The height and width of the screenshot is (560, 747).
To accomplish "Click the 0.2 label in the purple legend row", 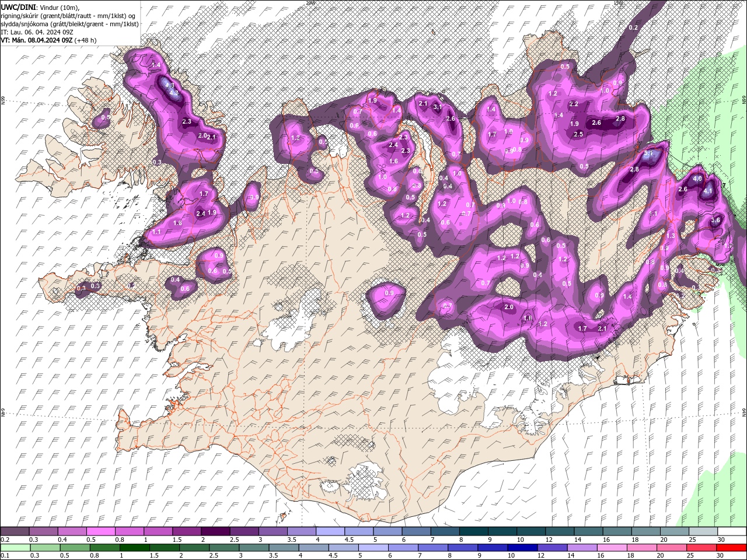I will click(5, 540).
